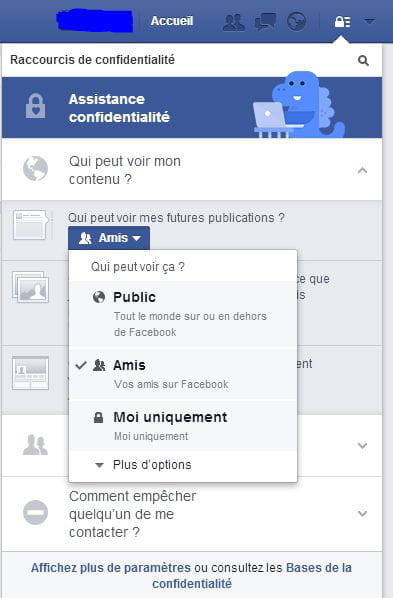Open account menu arrow in top bar
The width and height of the screenshot is (393, 598).
click(369, 21)
